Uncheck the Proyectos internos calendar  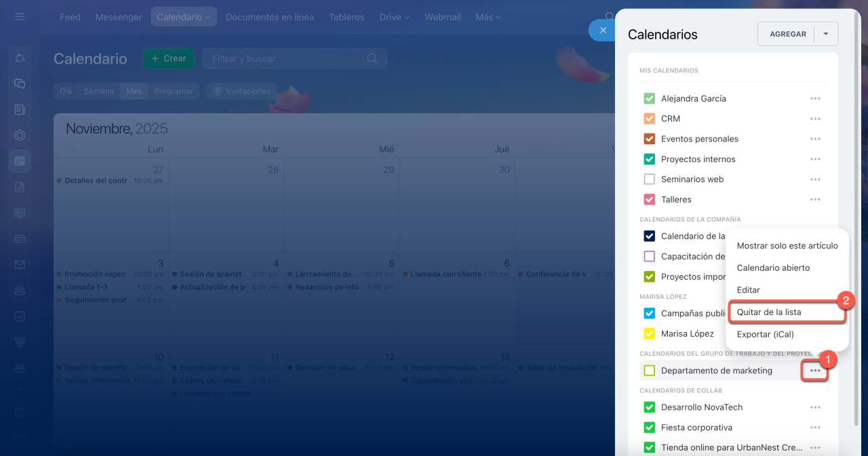point(649,159)
